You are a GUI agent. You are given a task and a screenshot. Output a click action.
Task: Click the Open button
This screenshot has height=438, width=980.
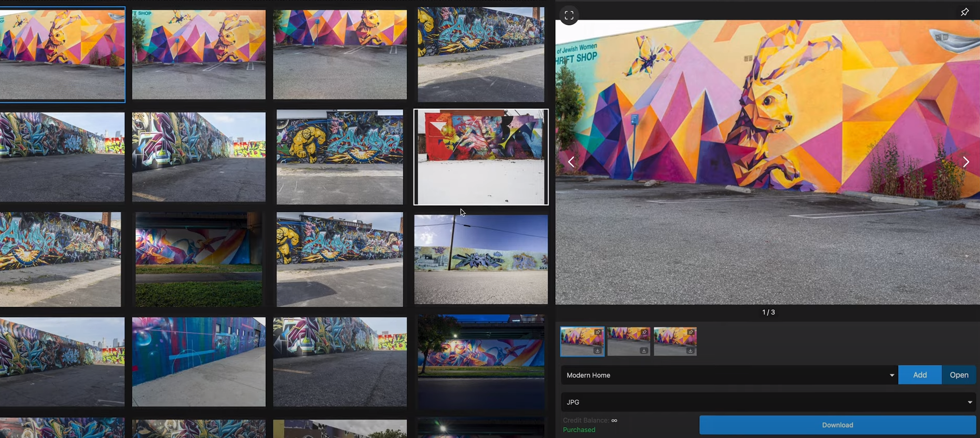point(959,375)
